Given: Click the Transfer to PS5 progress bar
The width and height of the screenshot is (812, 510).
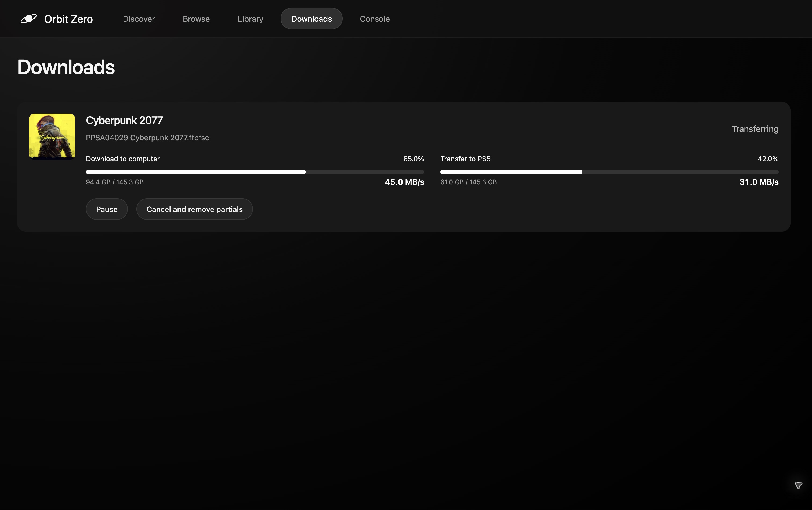Looking at the screenshot, I should coord(610,172).
